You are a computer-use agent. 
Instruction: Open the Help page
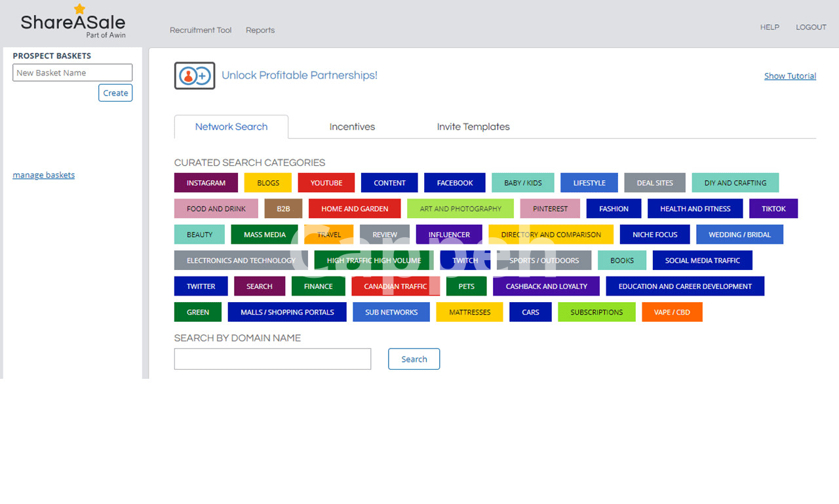pos(770,28)
